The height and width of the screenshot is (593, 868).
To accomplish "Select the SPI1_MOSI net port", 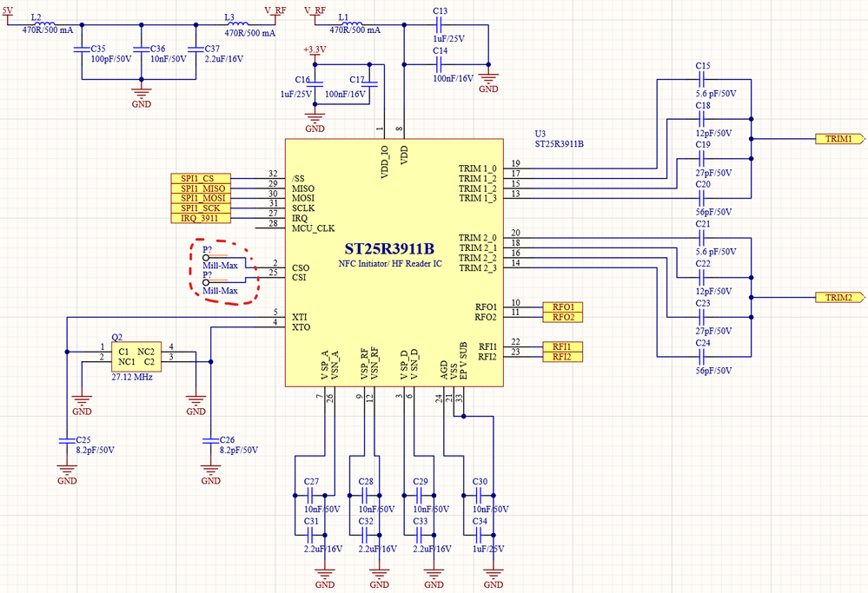I will click(201, 198).
